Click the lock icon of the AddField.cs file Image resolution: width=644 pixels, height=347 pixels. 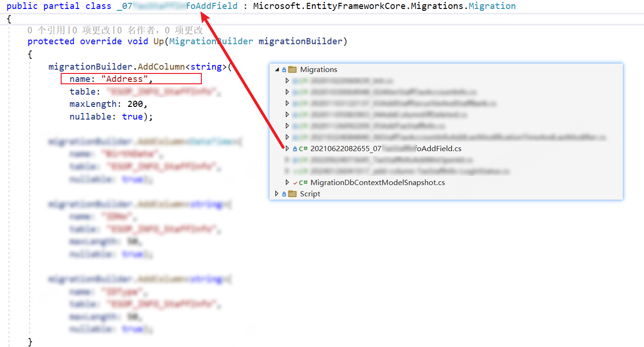coord(295,149)
